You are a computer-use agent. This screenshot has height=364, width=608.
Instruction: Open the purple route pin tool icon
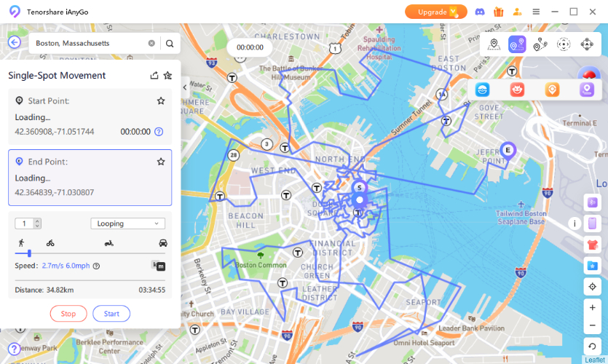pos(587,90)
